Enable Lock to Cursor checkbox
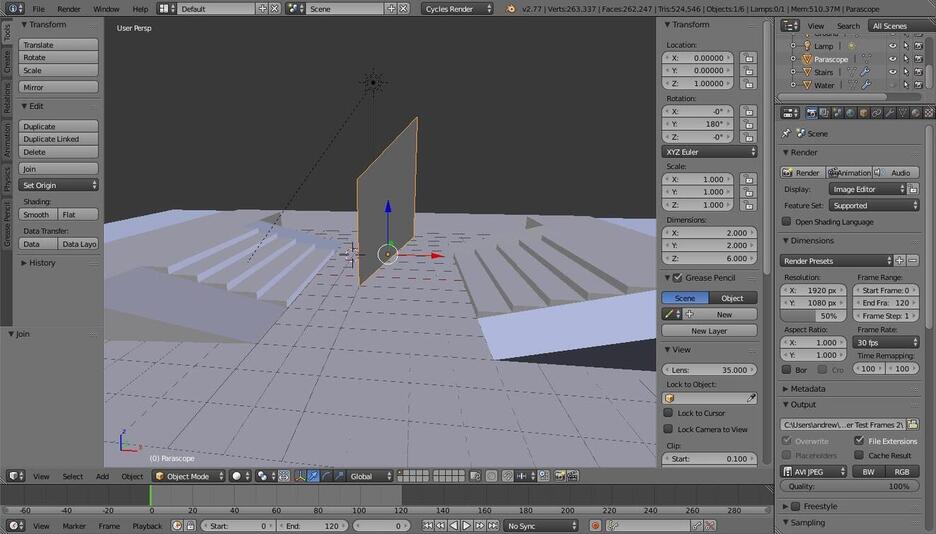 point(669,413)
